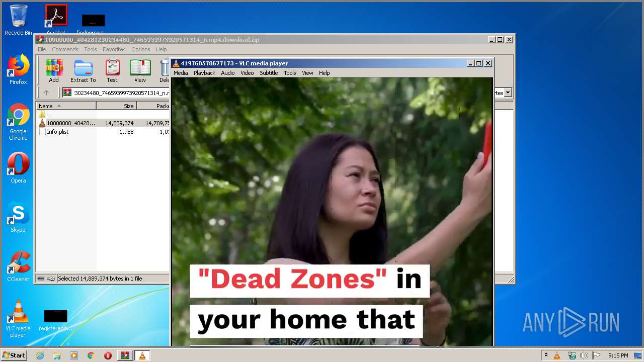The image size is (644, 362).
Task: Open WinRAR Commands menu
Action: click(x=65, y=49)
